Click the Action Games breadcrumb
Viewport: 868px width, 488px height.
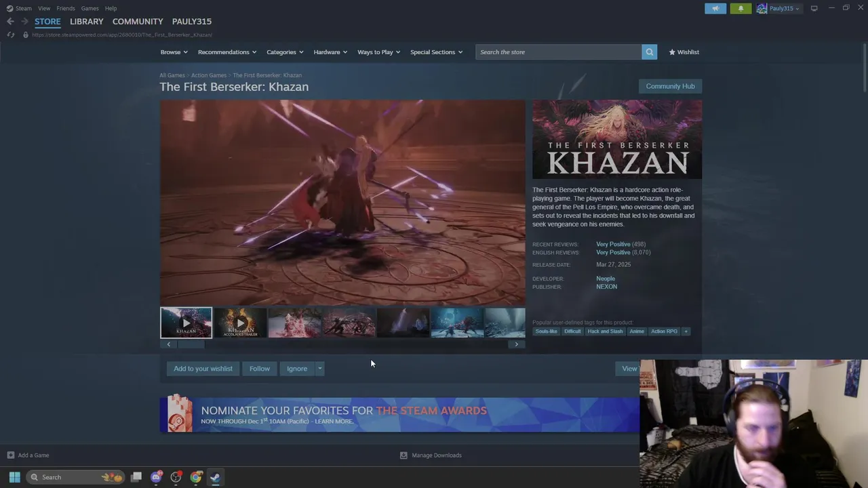209,75
